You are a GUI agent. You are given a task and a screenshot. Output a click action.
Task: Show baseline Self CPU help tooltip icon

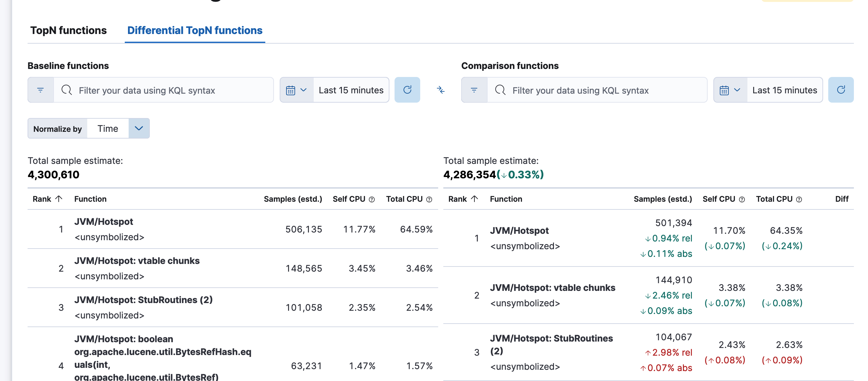[372, 199]
